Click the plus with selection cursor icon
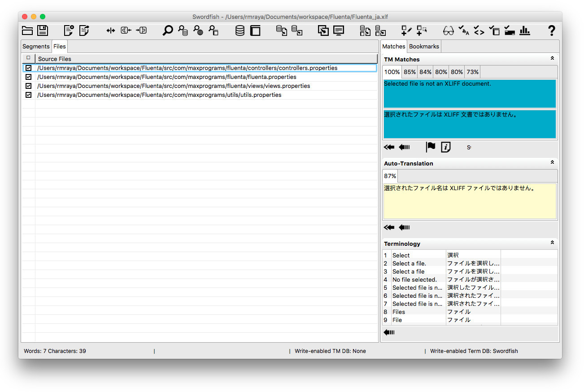The width and height of the screenshot is (584, 392). pos(422,30)
